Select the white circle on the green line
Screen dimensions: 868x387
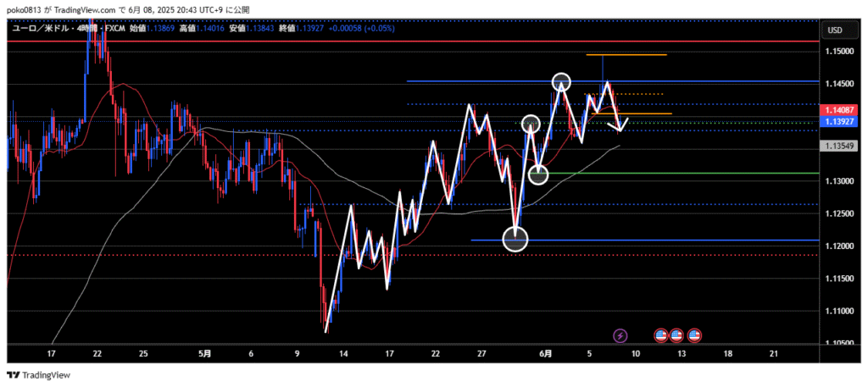[538, 175]
